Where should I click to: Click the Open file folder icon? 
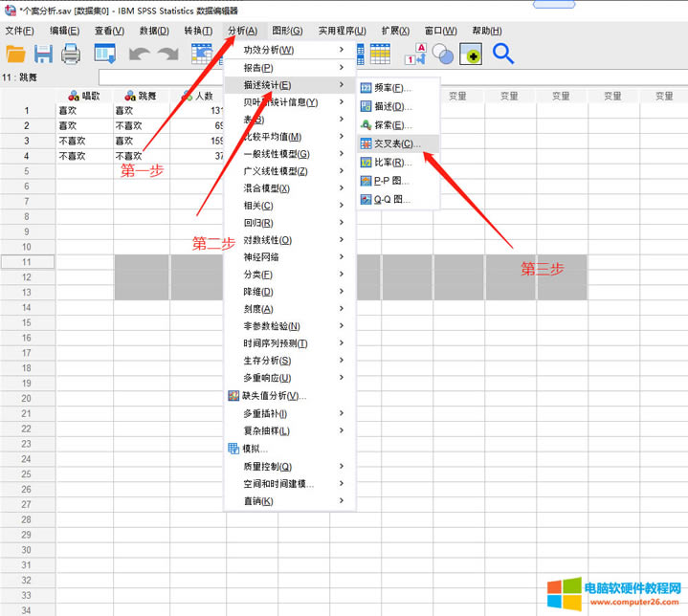click(x=15, y=55)
